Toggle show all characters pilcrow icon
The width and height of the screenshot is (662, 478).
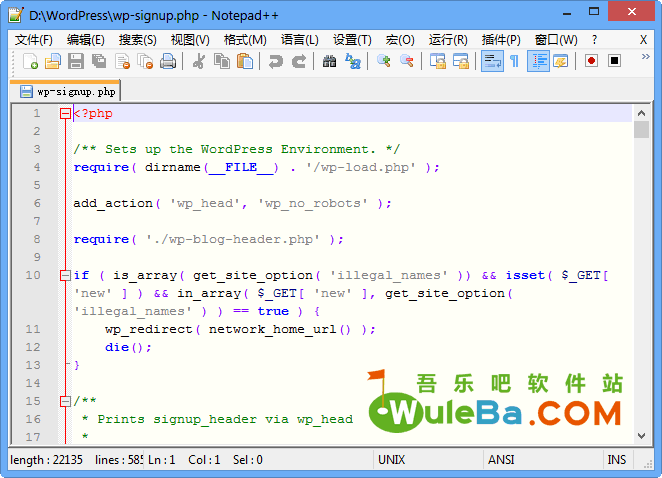[515, 61]
